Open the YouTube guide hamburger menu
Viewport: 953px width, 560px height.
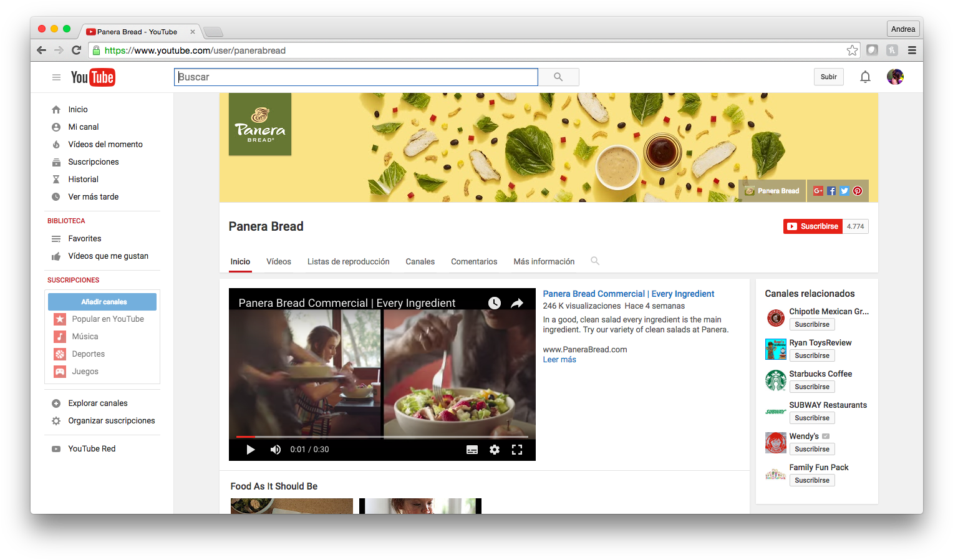[x=56, y=77]
